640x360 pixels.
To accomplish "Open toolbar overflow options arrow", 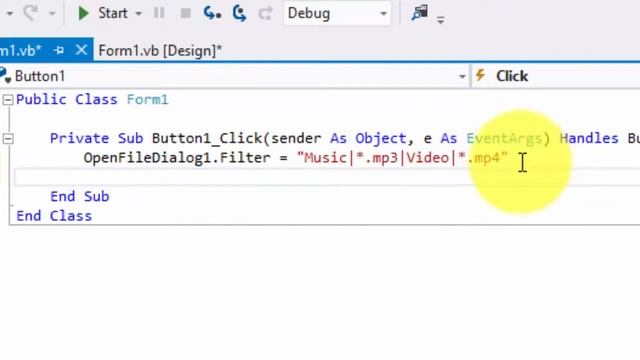I will [x=440, y=20].
